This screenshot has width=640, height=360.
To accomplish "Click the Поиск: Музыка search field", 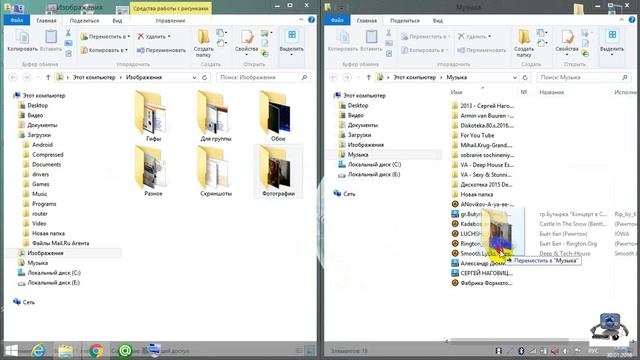I will [x=584, y=77].
